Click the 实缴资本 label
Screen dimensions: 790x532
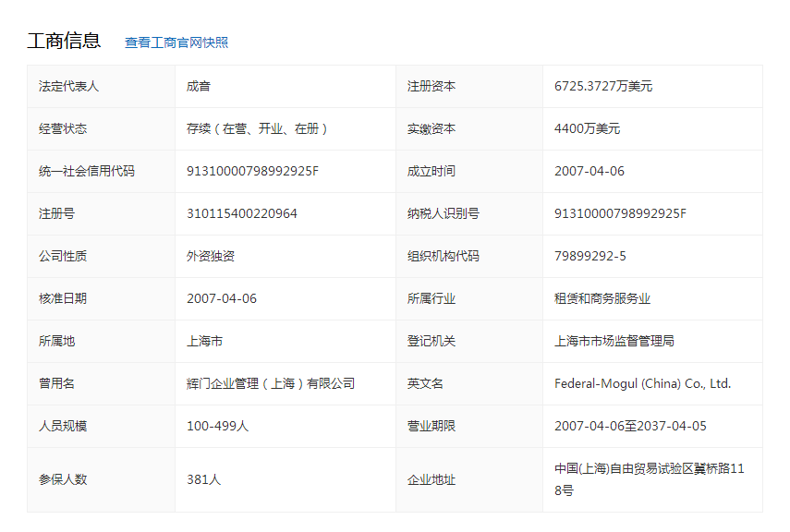[x=431, y=128]
